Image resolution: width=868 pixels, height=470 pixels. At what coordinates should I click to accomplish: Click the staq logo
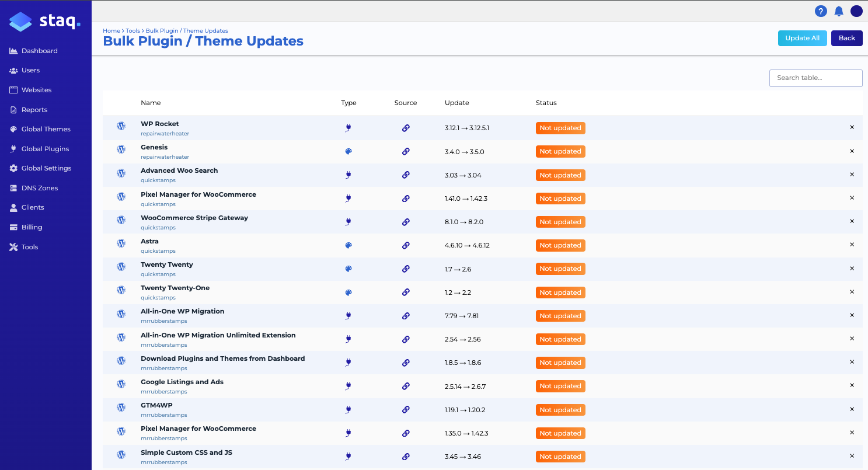pyautogui.click(x=46, y=22)
